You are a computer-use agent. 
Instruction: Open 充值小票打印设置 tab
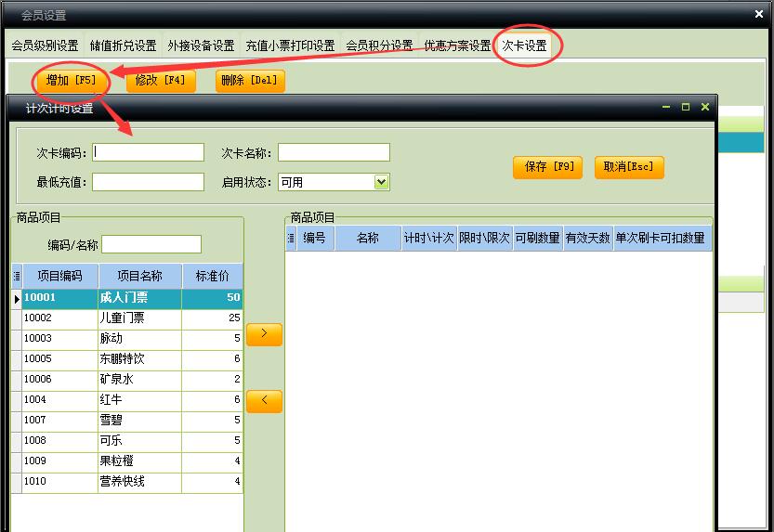tap(290, 45)
